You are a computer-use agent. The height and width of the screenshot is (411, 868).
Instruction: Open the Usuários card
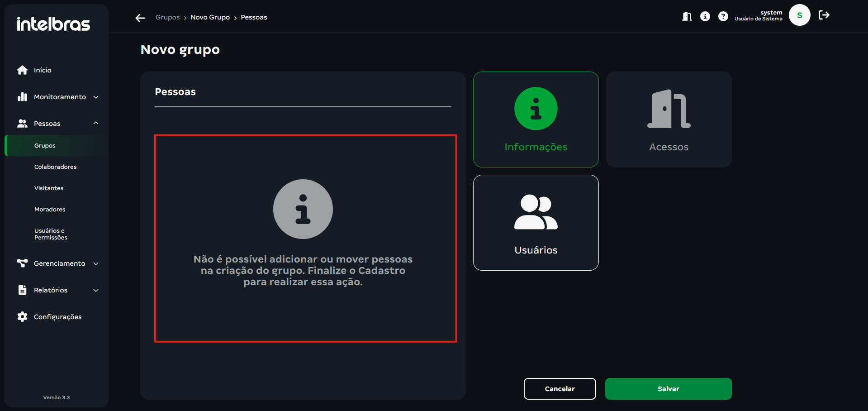point(536,223)
